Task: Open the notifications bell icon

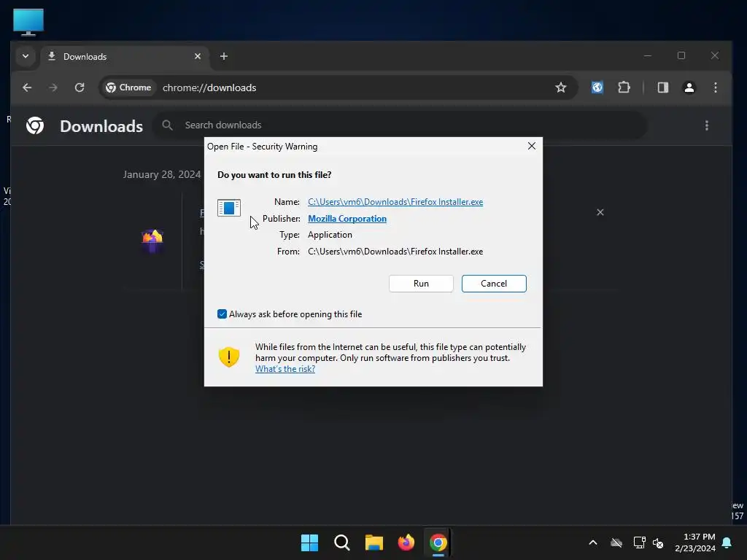Action: click(x=727, y=542)
